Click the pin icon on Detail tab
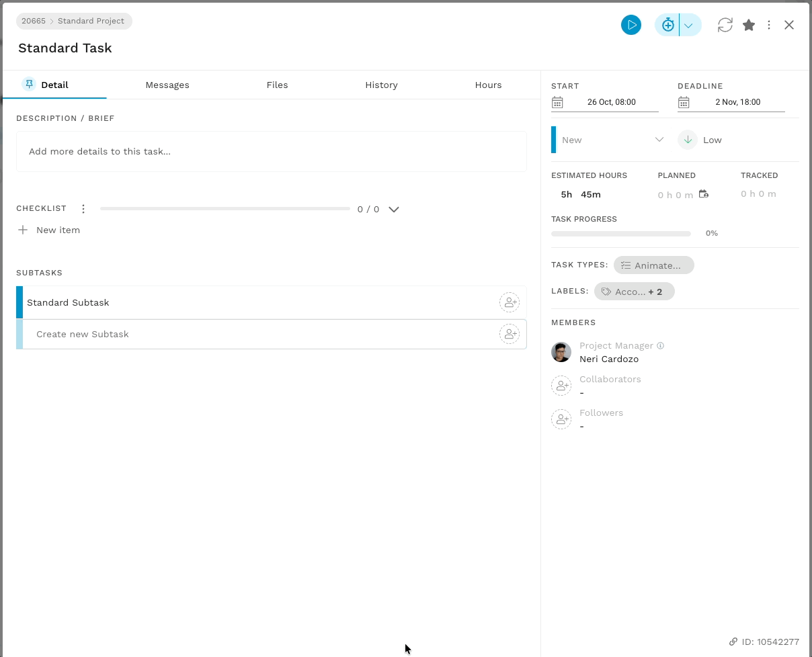The image size is (812, 657). 29,84
